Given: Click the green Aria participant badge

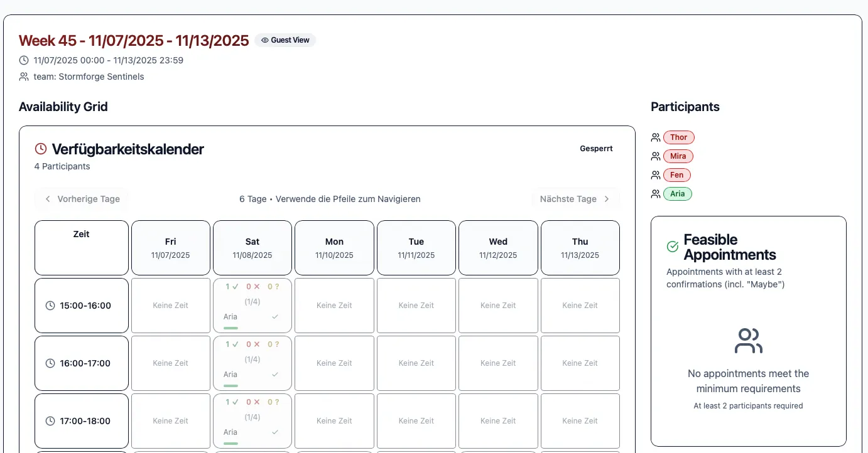Looking at the screenshot, I should pyautogui.click(x=677, y=194).
